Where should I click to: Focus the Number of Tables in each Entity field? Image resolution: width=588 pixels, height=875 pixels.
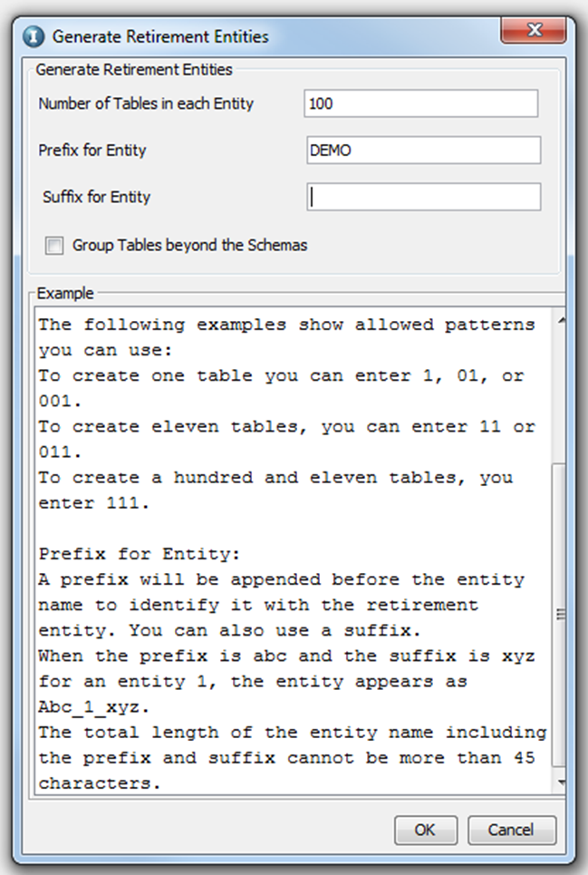421,103
